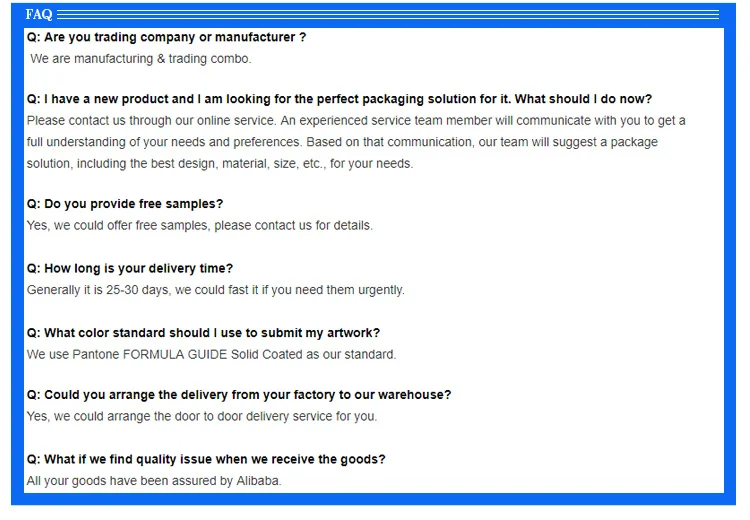Select the quality issue question
This screenshot has height=520, width=750.
206,459
